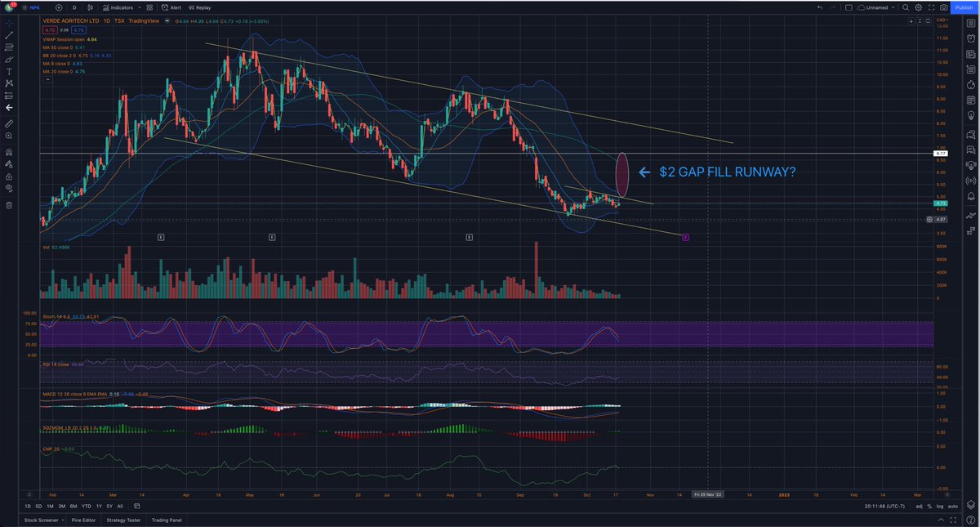Enter fullscreen mode
Viewport: 980px width, 527px height.
point(931,7)
